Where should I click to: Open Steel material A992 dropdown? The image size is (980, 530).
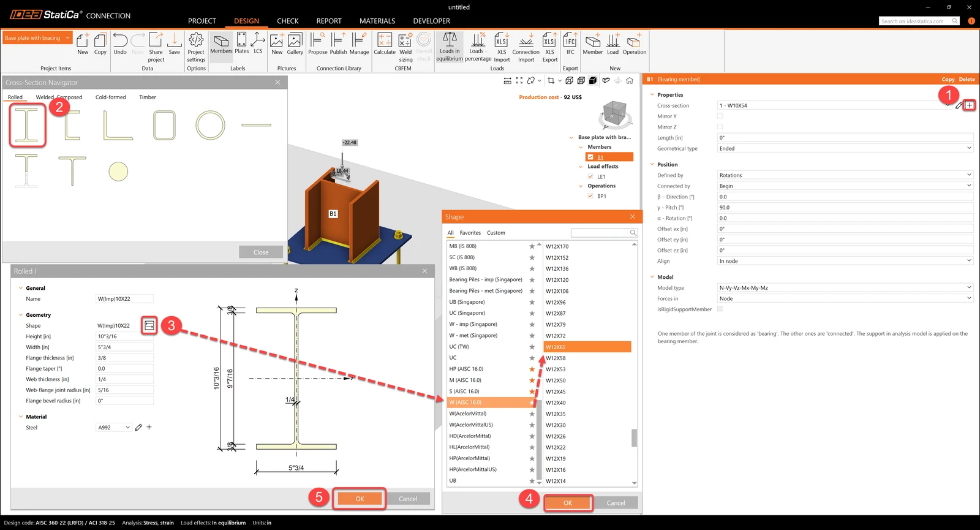point(114,428)
